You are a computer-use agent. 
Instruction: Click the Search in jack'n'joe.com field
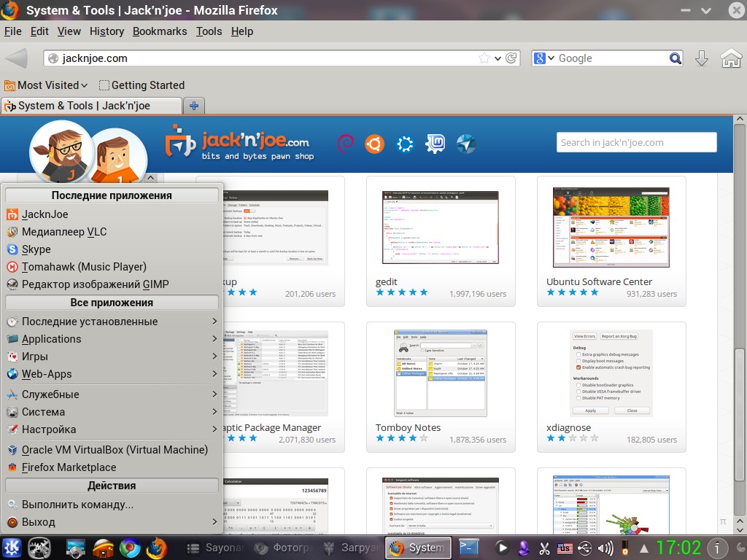(x=636, y=142)
